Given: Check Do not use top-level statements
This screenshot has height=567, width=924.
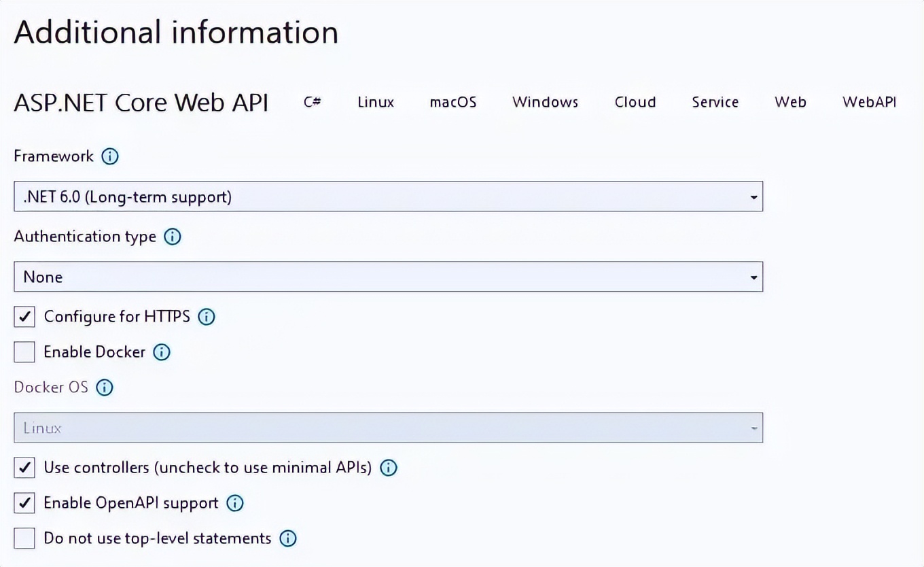Looking at the screenshot, I should tap(24, 538).
